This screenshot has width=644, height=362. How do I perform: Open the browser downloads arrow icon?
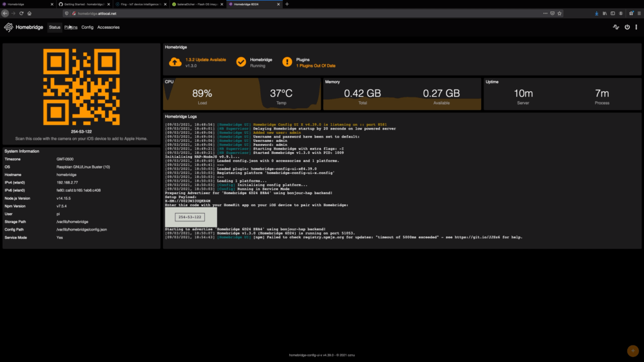596,14
